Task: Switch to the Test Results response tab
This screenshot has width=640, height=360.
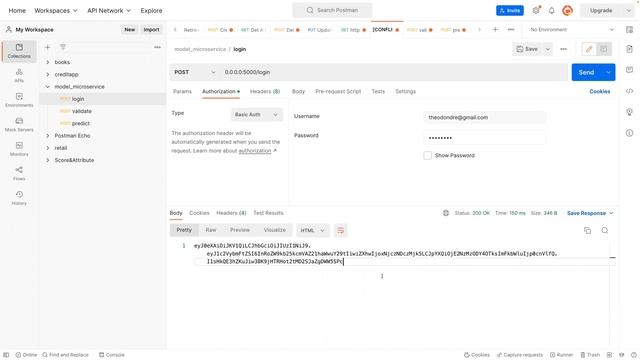Action: click(268, 213)
